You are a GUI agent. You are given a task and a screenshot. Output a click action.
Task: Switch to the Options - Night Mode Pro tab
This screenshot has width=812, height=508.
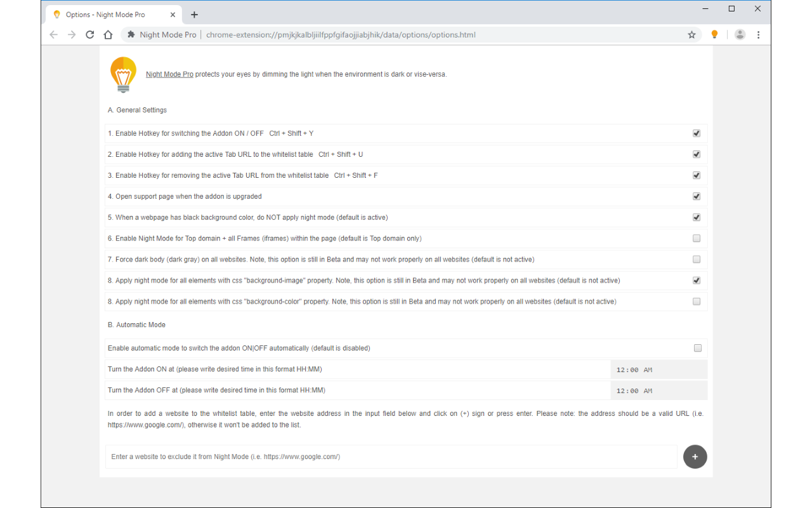point(105,14)
